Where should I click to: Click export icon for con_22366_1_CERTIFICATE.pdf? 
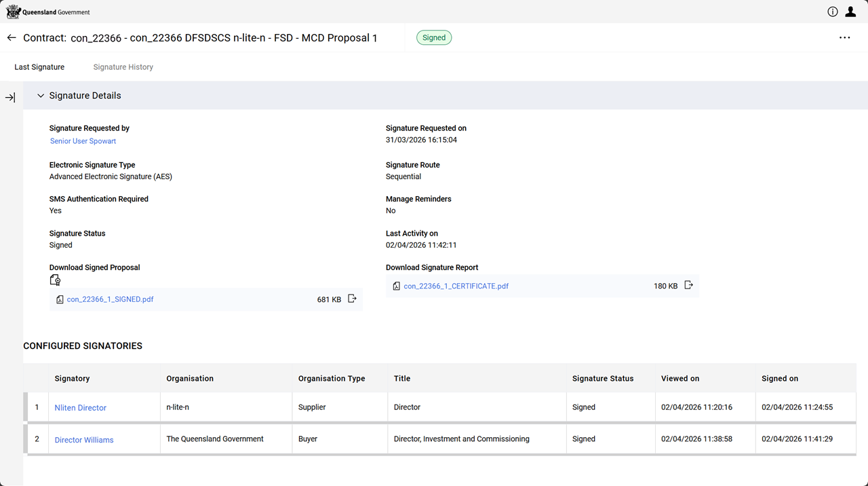pyautogui.click(x=688, y=286)
